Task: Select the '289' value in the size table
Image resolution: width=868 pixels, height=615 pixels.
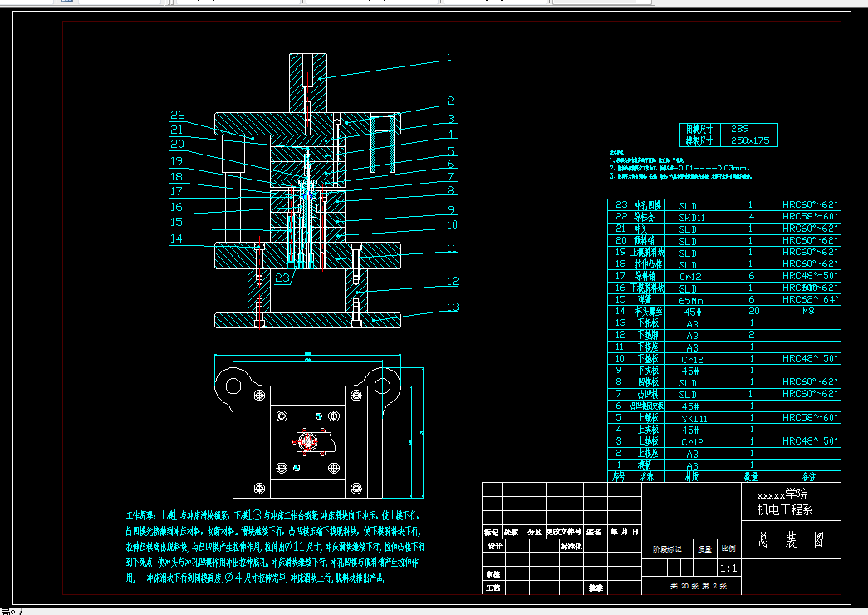Action: click(x=739, y=129)
